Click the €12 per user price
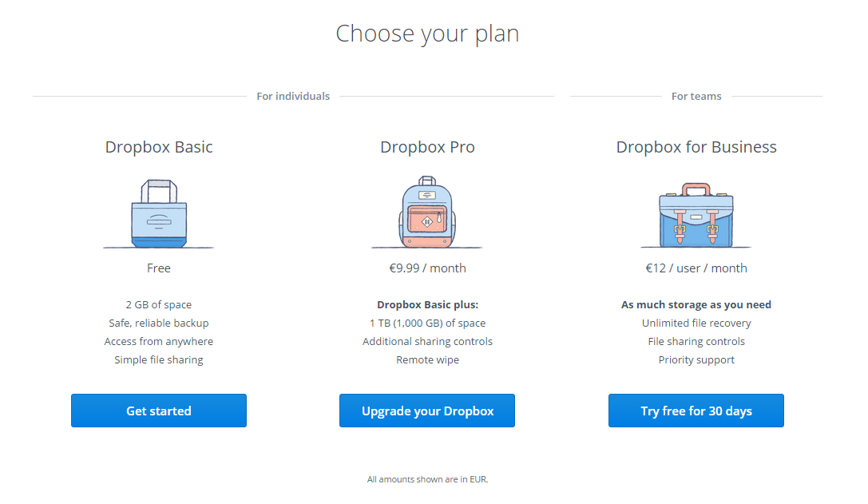This screenshot has width=868, height=504. (696, 268)
